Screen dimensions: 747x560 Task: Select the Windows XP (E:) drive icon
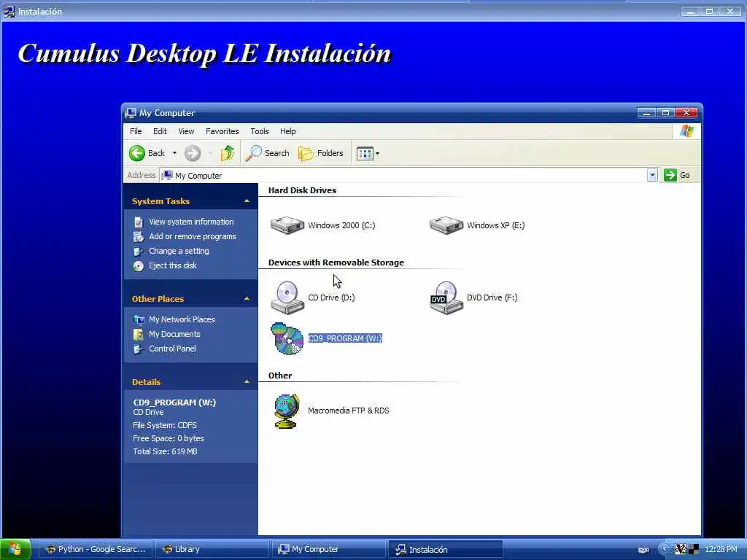[x=446, y=225]
